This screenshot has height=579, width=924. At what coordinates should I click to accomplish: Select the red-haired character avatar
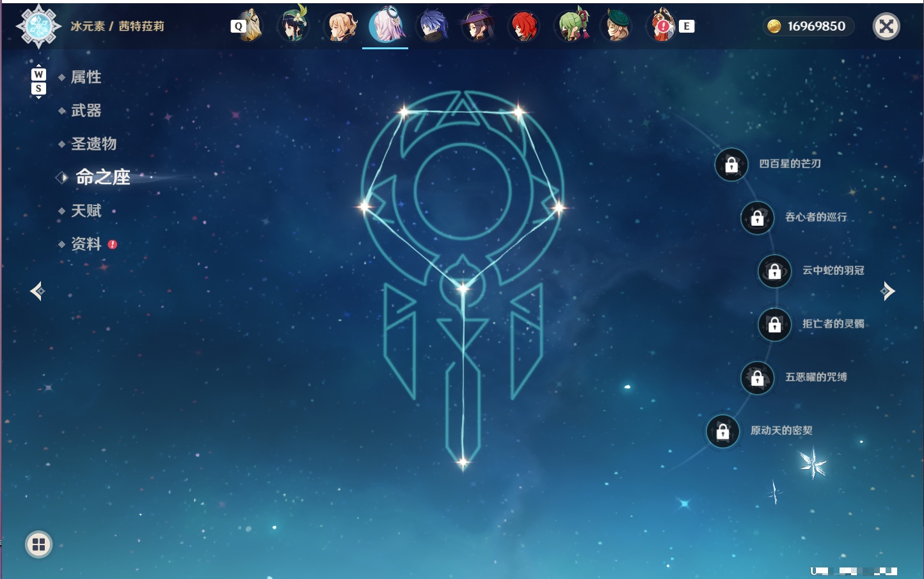524,26
